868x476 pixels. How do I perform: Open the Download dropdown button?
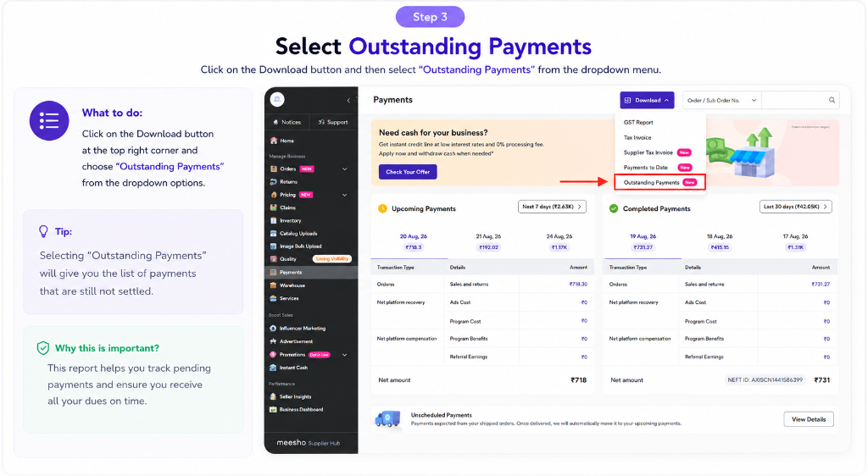[x=647, y=100]
